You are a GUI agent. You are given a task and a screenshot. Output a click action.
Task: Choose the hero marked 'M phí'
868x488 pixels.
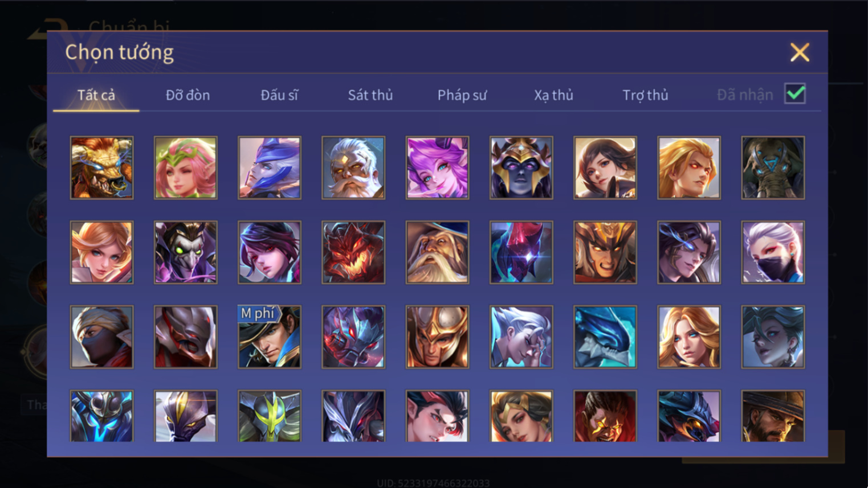(270, 337)
